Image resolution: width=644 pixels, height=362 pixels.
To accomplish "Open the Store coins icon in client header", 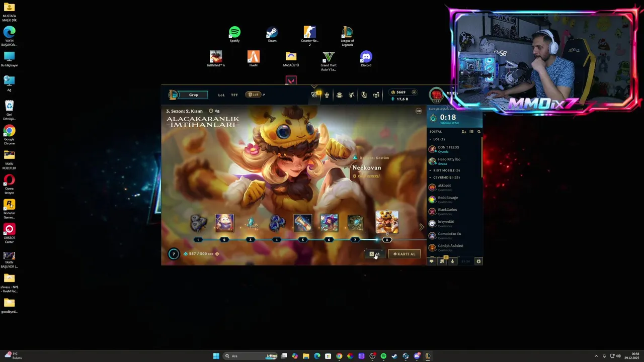I will 376,95.
